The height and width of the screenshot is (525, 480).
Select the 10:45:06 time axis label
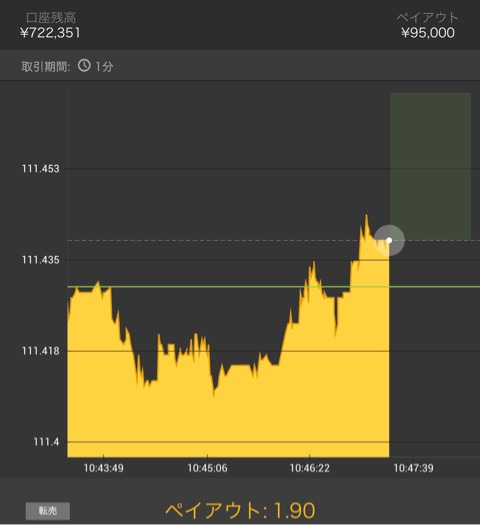[207, 468]
